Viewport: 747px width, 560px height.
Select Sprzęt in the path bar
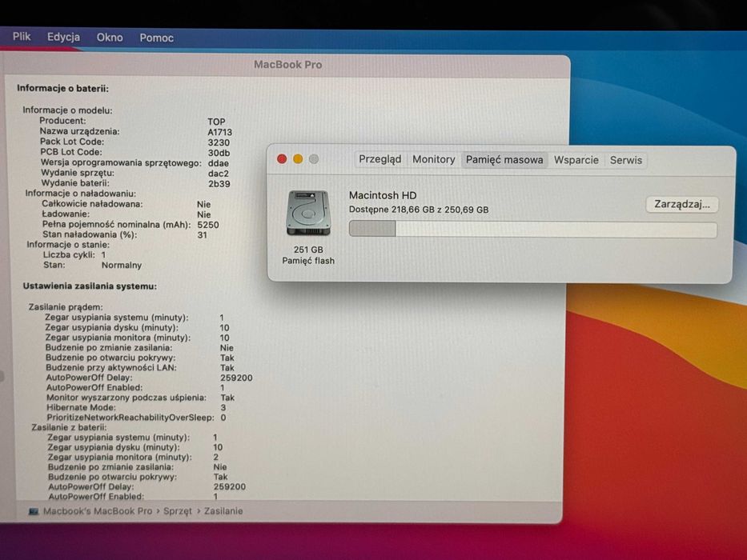pyautogui.click(x=177, y=511)
